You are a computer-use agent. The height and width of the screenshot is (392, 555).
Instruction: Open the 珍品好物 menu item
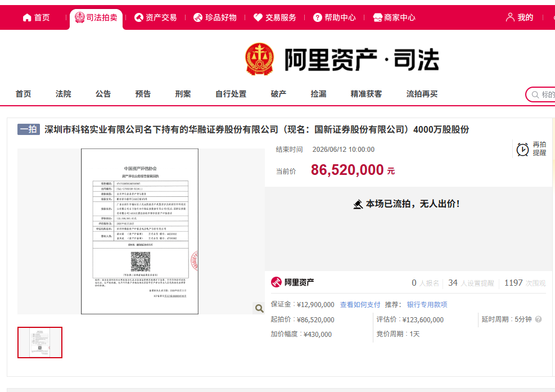point(215,17)
